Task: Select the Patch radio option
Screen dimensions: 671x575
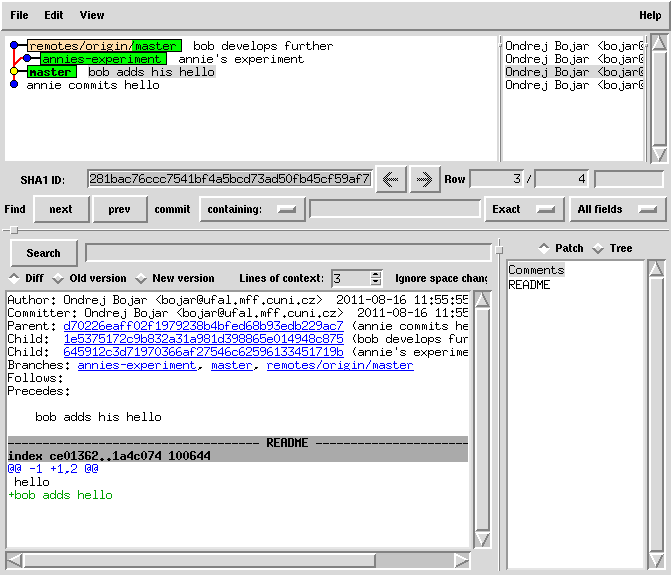Action: click(543, 248)
